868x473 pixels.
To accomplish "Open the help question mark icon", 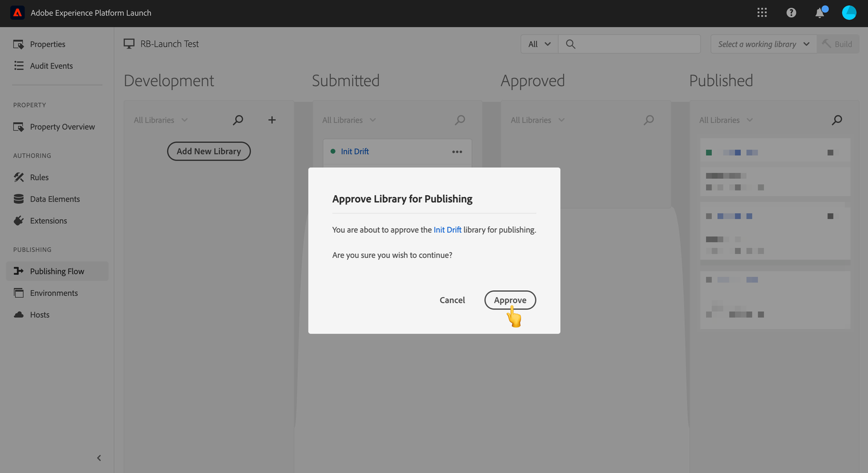I will 791,12.
